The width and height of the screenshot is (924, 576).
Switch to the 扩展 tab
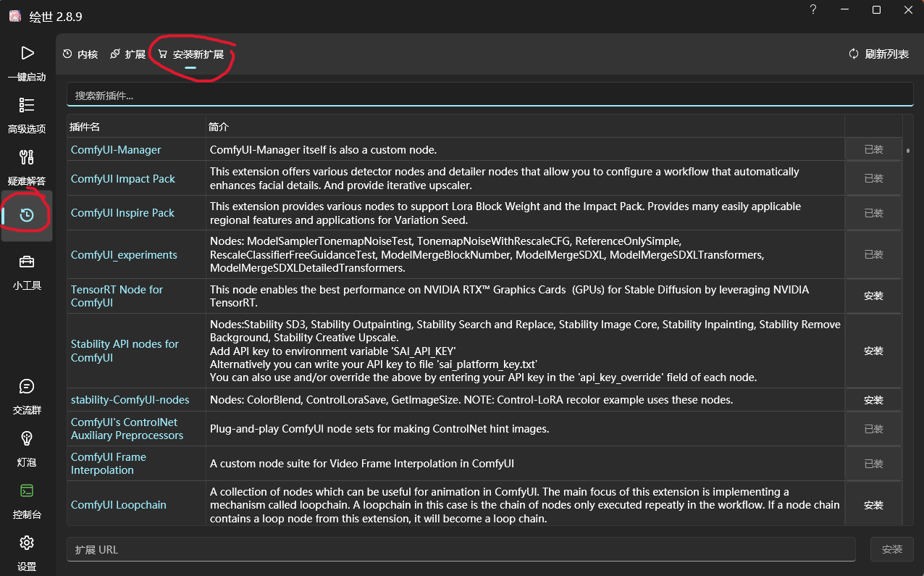(128, 54)
